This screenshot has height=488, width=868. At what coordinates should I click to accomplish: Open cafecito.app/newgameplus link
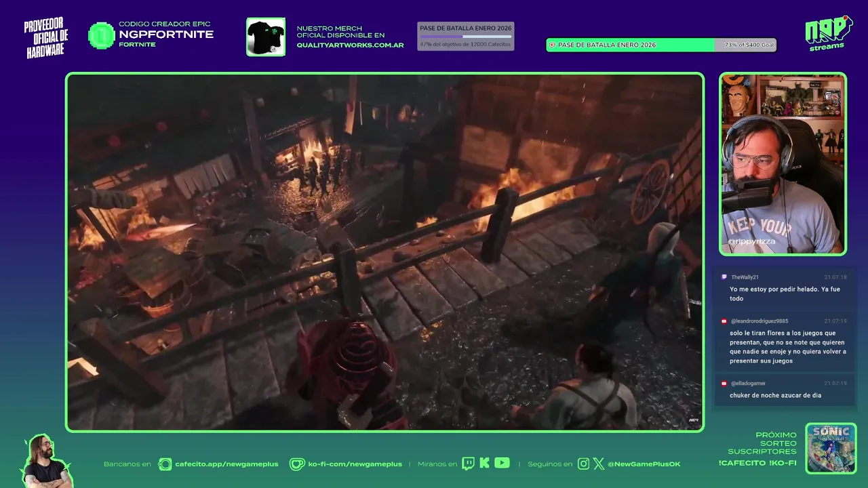coord(226,464)
